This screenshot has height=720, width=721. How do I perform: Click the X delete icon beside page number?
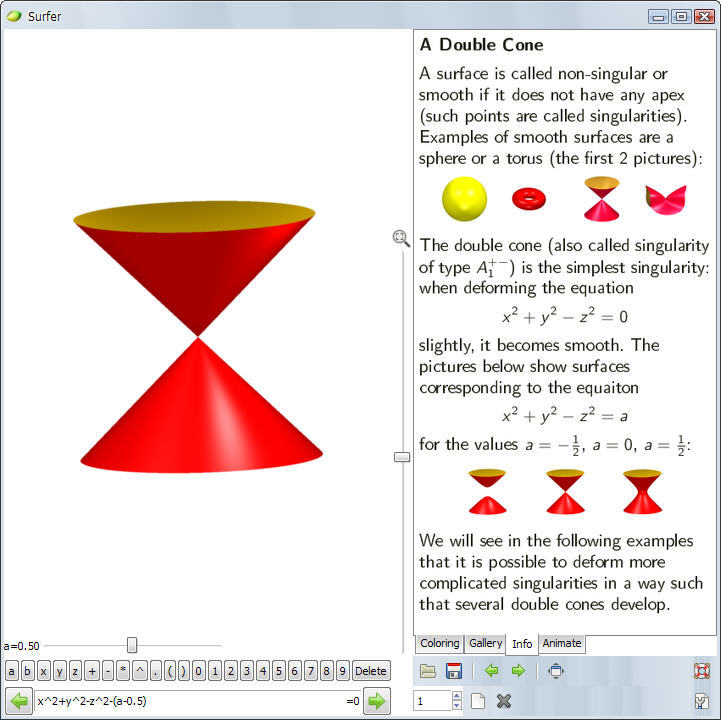click(504, 701)
